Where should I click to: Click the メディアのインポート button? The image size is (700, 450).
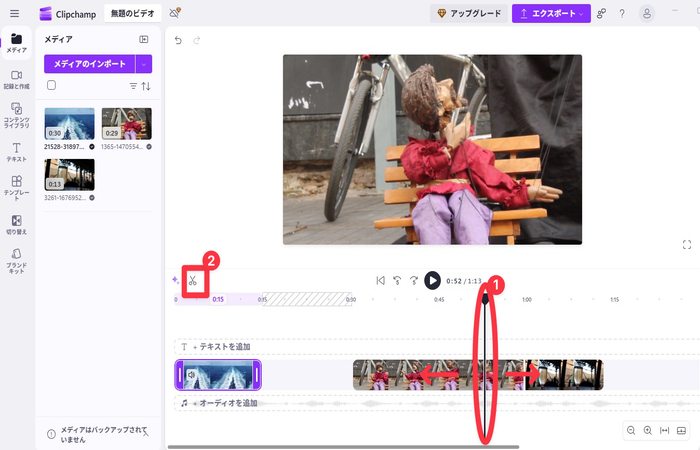pyautogui.click(x=88, y=64)
